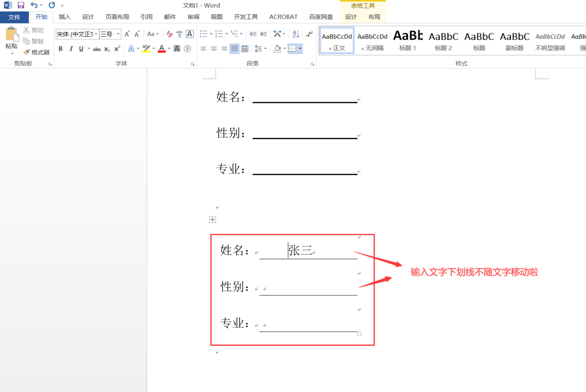This screenshot has height=392, width=586.
Task: Click the table move handle above table
Action: [x=212, y=220]
